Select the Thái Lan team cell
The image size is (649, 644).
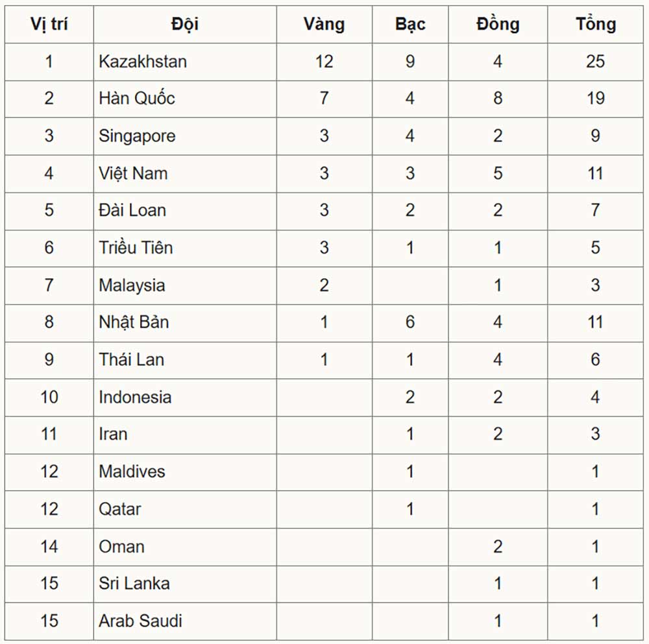(131, 359)
